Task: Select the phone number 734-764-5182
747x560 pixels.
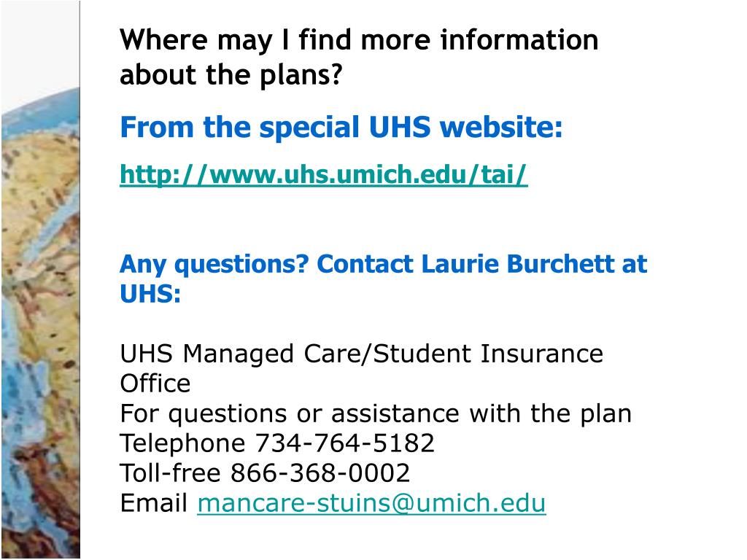Action: 344,443
